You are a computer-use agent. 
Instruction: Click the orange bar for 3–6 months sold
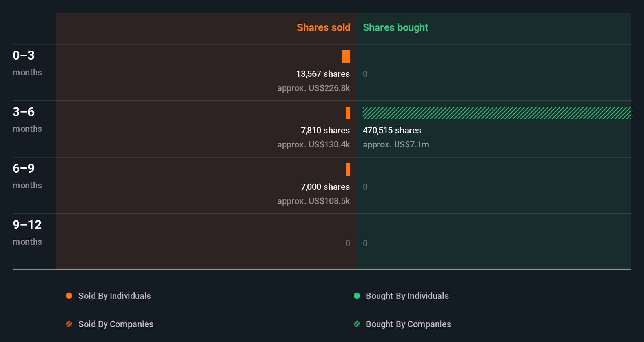pos(348,113)
